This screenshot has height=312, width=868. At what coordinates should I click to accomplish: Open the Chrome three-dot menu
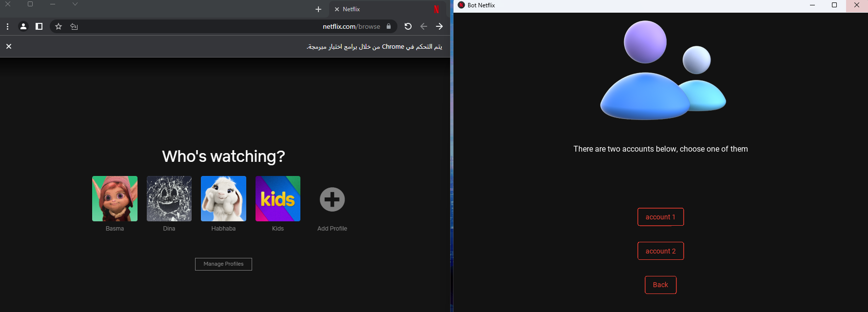coord(7,26)
